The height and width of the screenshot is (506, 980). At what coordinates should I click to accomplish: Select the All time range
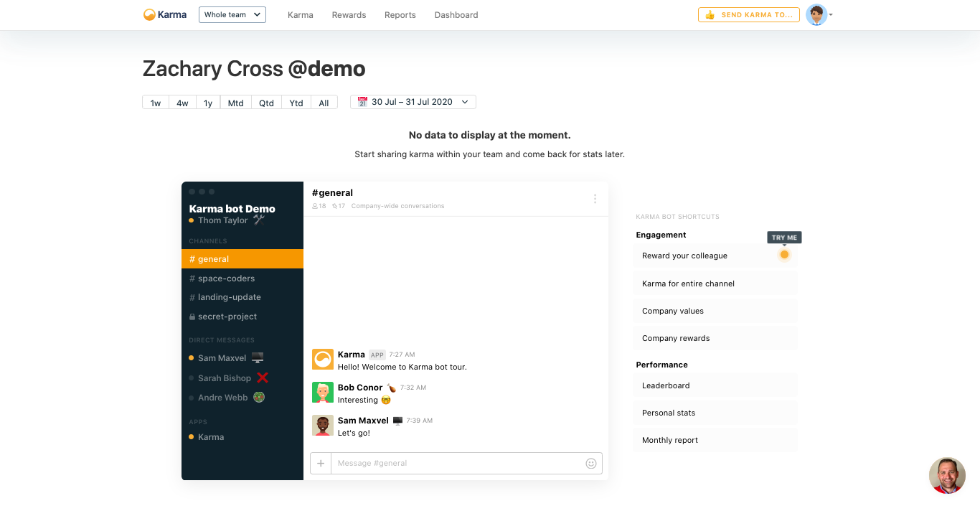click(x=324, y=103)
